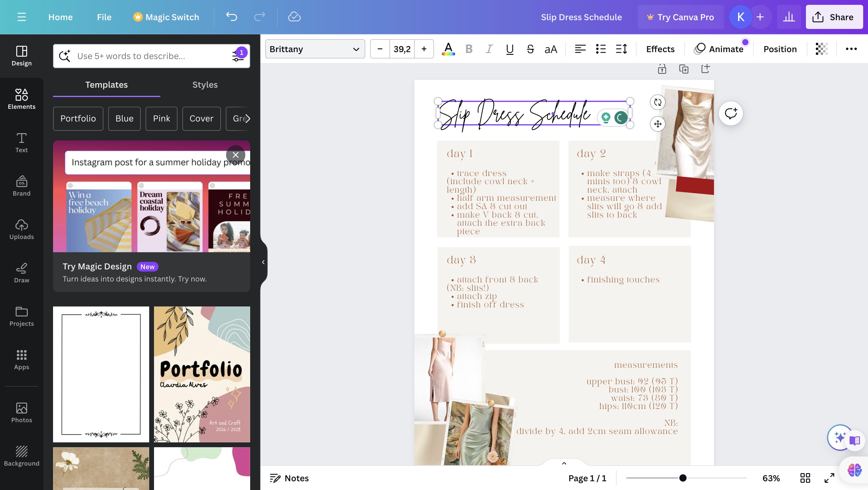Click the duplicate page icon
The height and width of the screenshot is (490, 868).
[684, 69]
